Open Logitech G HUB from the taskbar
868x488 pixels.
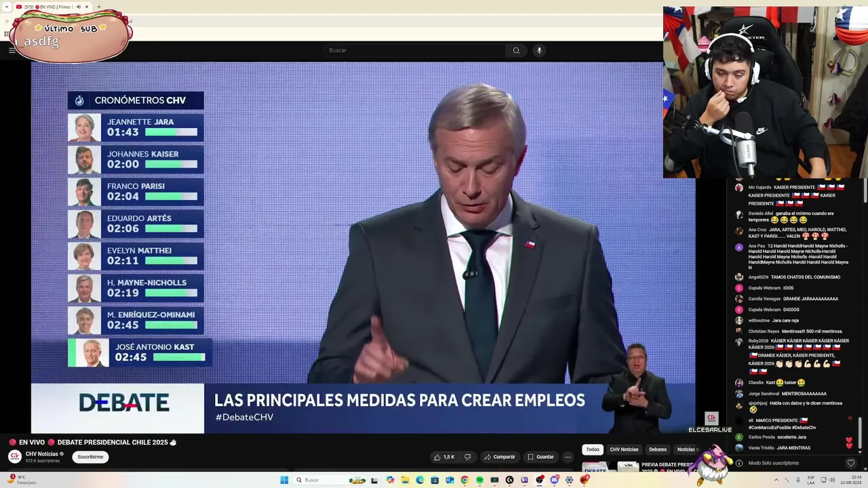(x=509, y=480)
